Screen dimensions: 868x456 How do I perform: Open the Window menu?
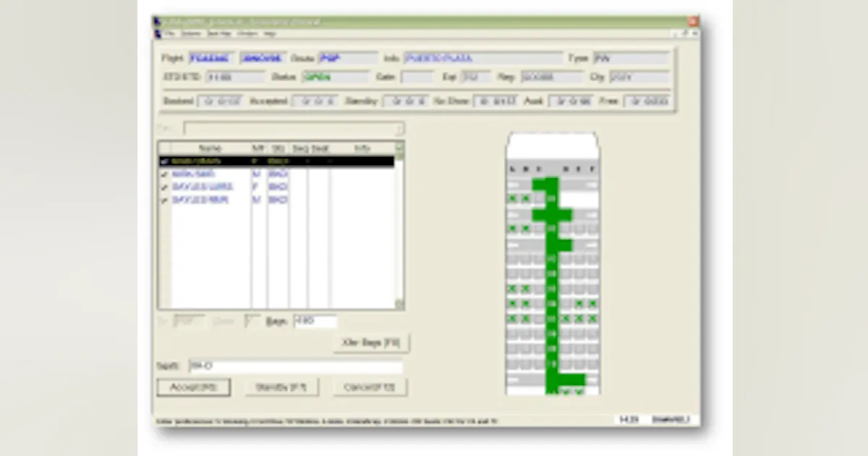(247, 33)
